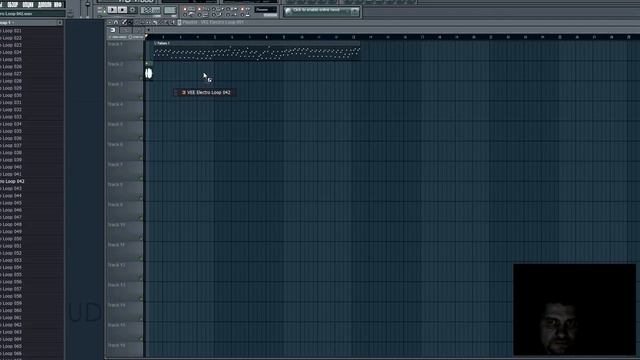The height and width of the screenshot is (360, 640).
Task: Preview Loop 035 in the browser list
Action: [11, 131]
